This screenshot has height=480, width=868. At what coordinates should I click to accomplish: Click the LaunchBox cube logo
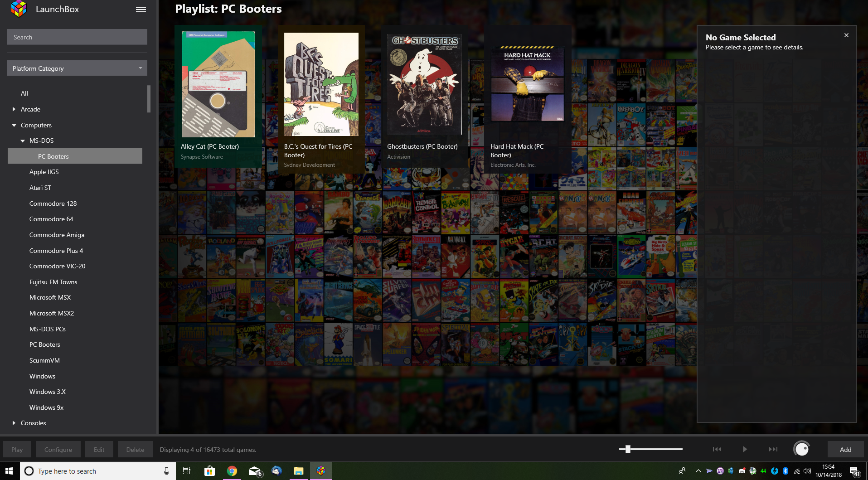pyautogui.click(x=19, y=9)
